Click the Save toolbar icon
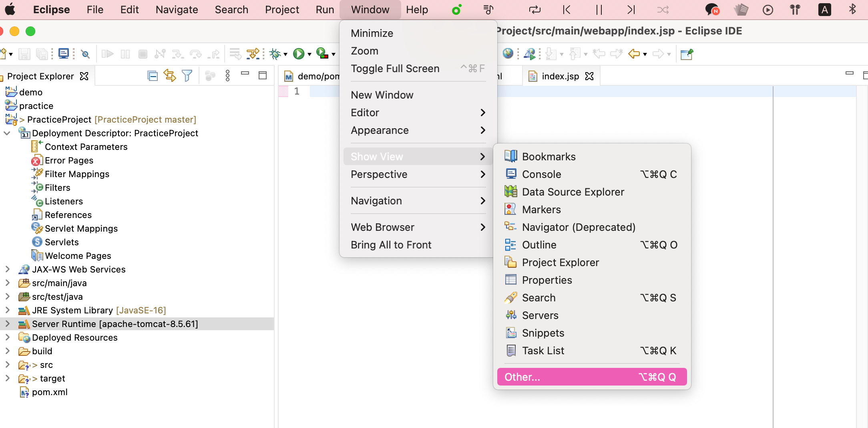Screen dimensions: 868x428 (24, 54)
